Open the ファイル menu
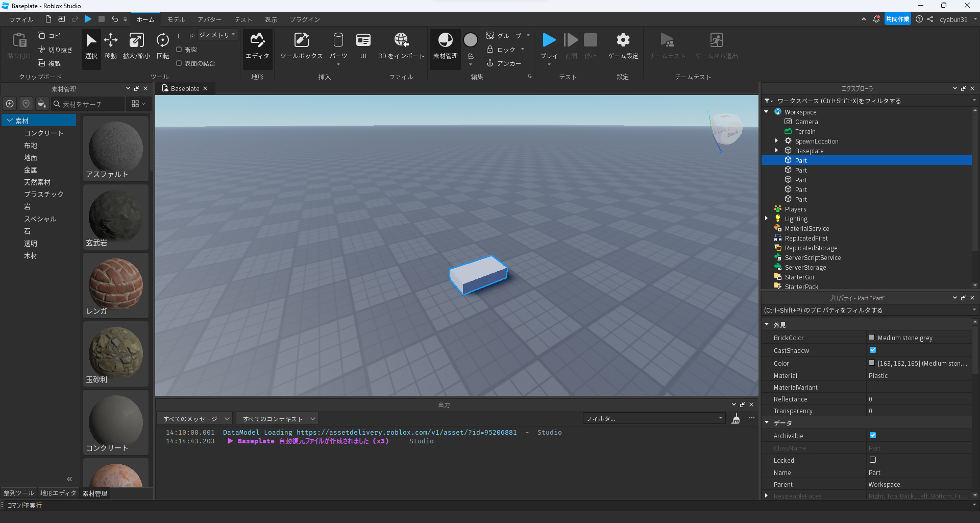This screenshot has height=523, width=980. tap(21, 19)
